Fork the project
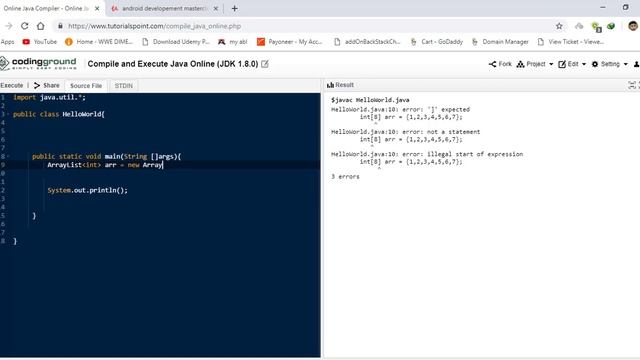 click(500, 64)
